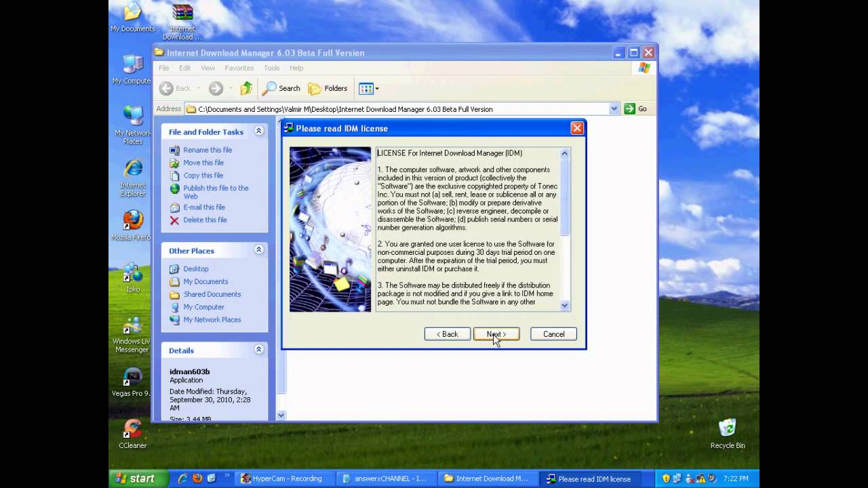Click the Explorer Back arrow icon
The width and height of the screenshot is (868, 488).
[x=167, y=88]
